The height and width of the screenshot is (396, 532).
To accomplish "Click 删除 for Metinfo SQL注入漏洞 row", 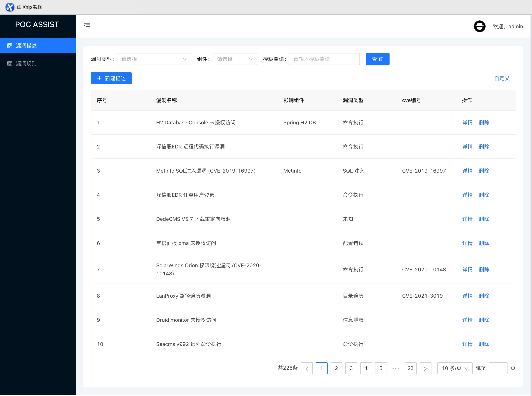I will 484,171.
